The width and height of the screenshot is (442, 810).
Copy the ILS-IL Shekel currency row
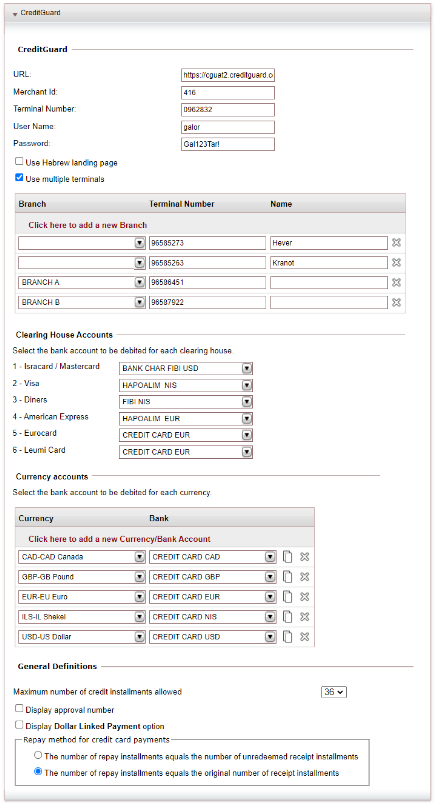click(x=288, y=617)
